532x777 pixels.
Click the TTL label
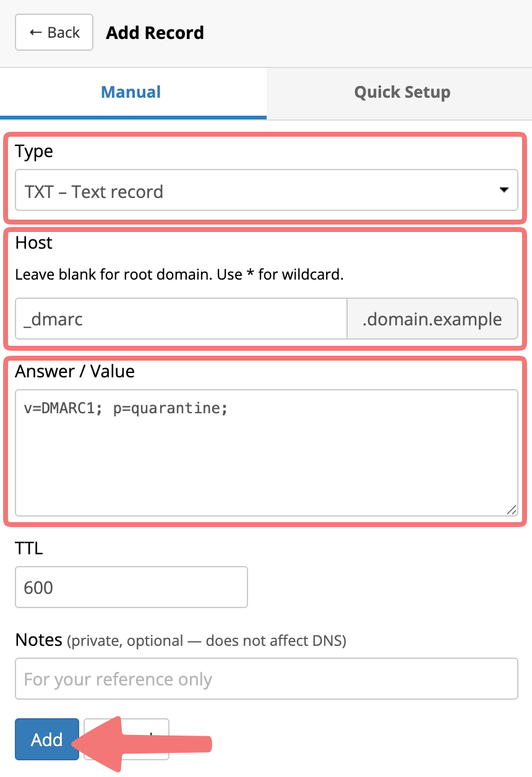tap(29, 547)
